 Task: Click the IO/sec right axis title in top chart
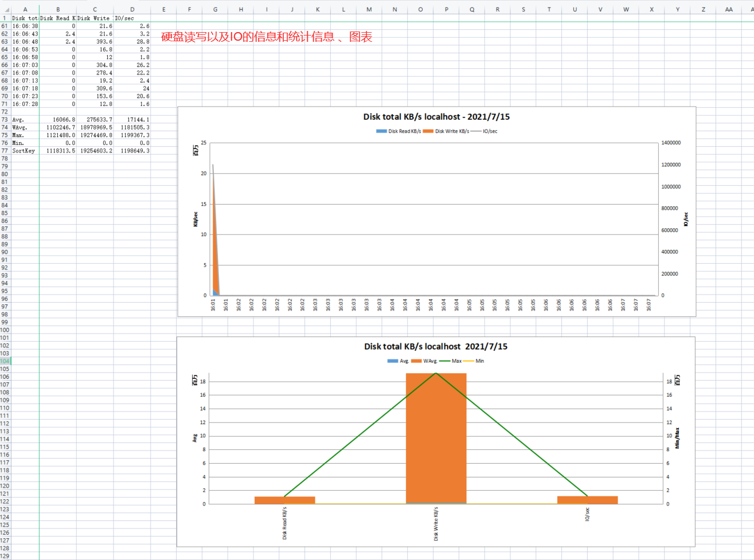tap(686, 219)
